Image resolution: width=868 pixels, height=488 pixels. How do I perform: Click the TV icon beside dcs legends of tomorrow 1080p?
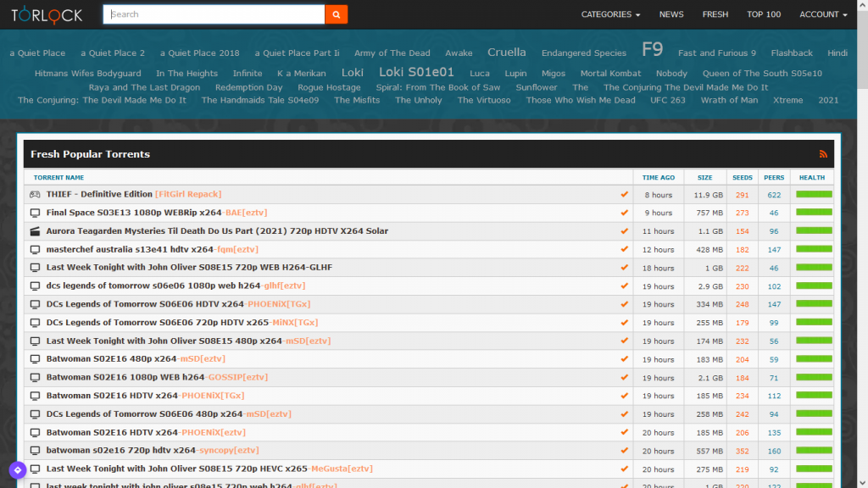pos(35,286)
